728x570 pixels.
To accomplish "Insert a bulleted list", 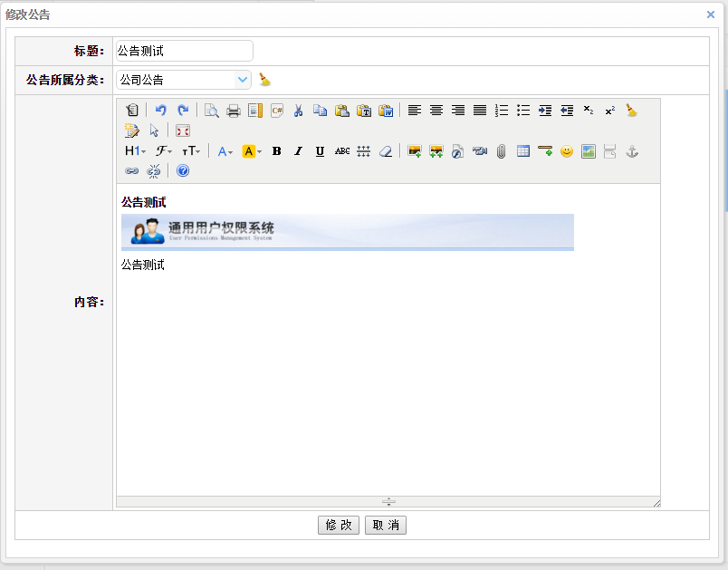I will coord(523,110).
